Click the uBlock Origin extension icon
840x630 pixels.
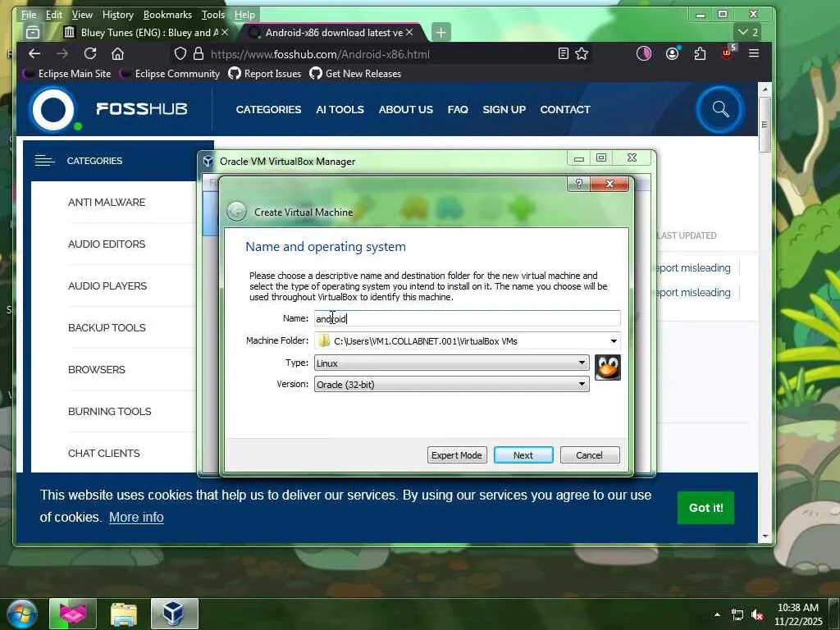pyautogui.click(x=728, y=52)
